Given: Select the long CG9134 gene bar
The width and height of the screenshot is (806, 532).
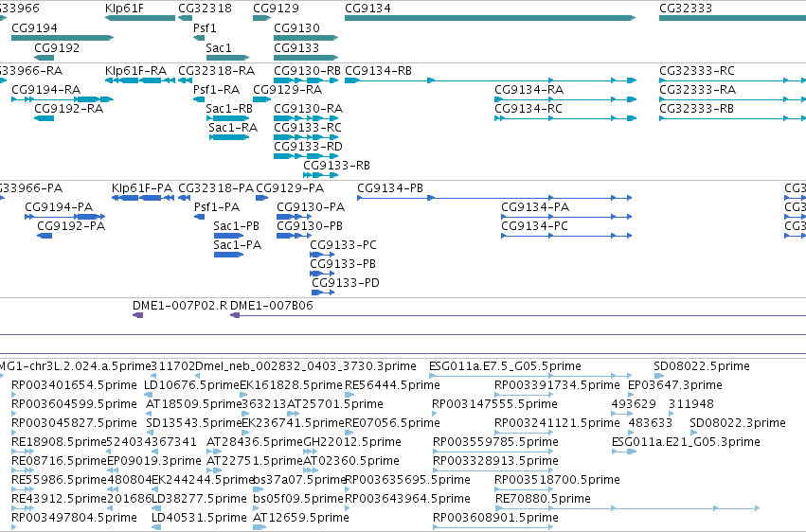Looking at the screenshot, I should point(490,18).
